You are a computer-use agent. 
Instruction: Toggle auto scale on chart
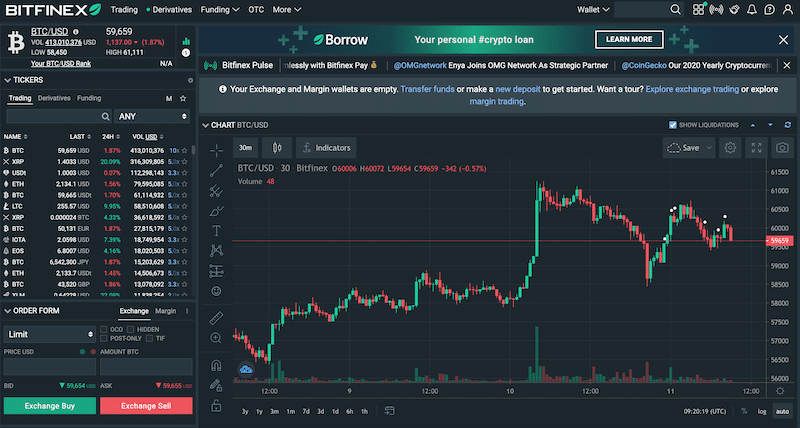(x=782, y=411)
